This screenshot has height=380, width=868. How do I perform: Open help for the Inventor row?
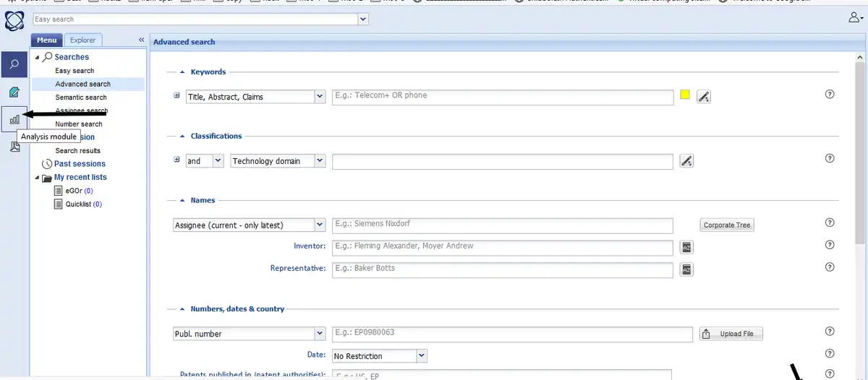[x=830, y=245]
